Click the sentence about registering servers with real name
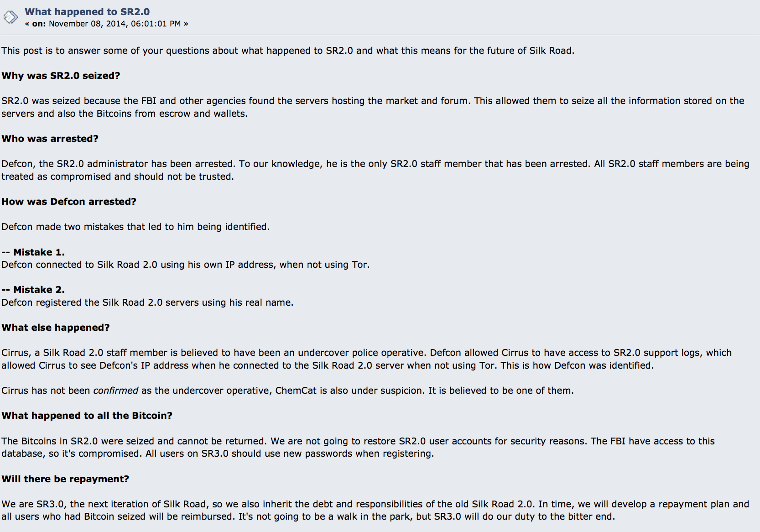Screen dimensions: 760x532 click(x=147, y=303)
